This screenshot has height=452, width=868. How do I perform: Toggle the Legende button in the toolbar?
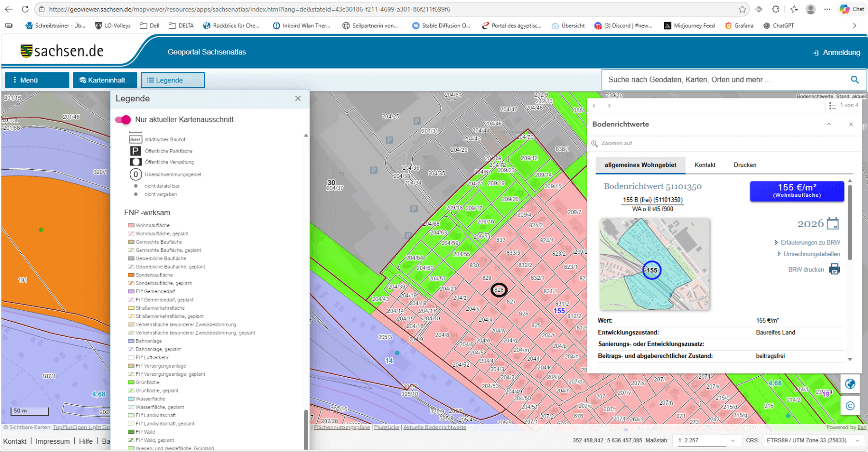(x=173, y=80)
